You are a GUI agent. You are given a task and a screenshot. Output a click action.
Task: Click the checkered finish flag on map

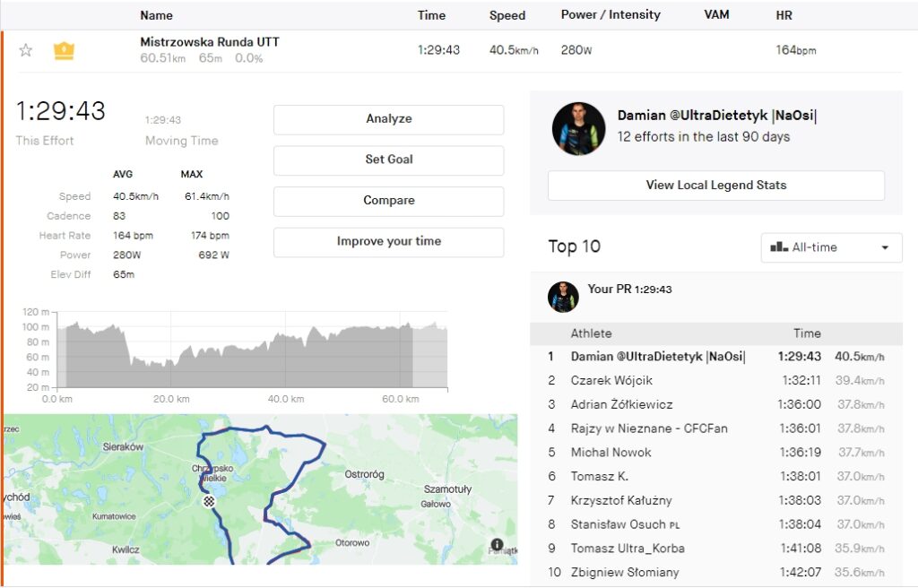pos(209,502)
